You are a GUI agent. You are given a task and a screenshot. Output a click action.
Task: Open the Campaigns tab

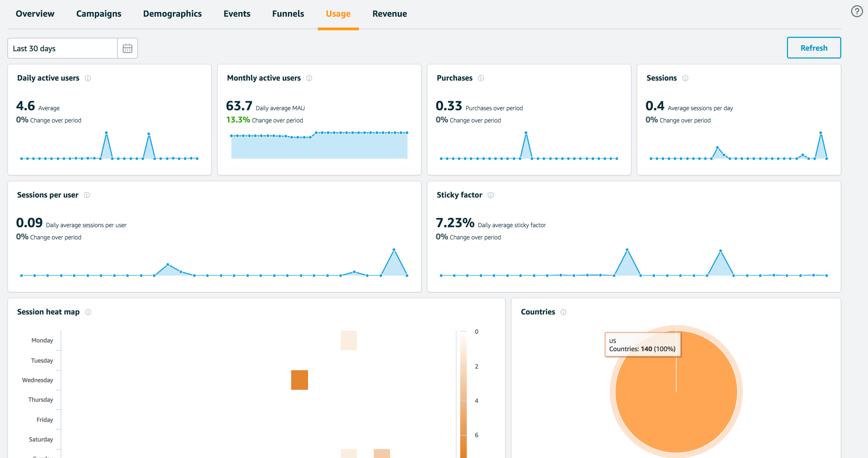(x=99, y=14)
